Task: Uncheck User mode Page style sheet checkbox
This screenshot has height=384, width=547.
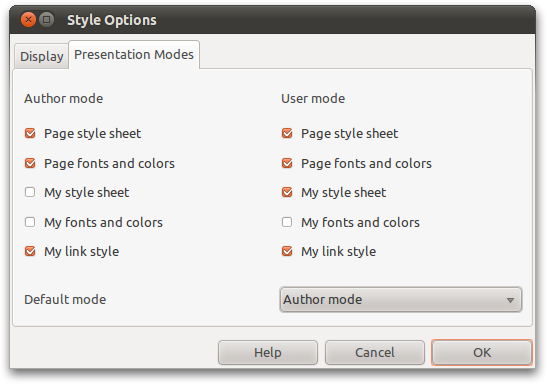Action: pos(287,133)
